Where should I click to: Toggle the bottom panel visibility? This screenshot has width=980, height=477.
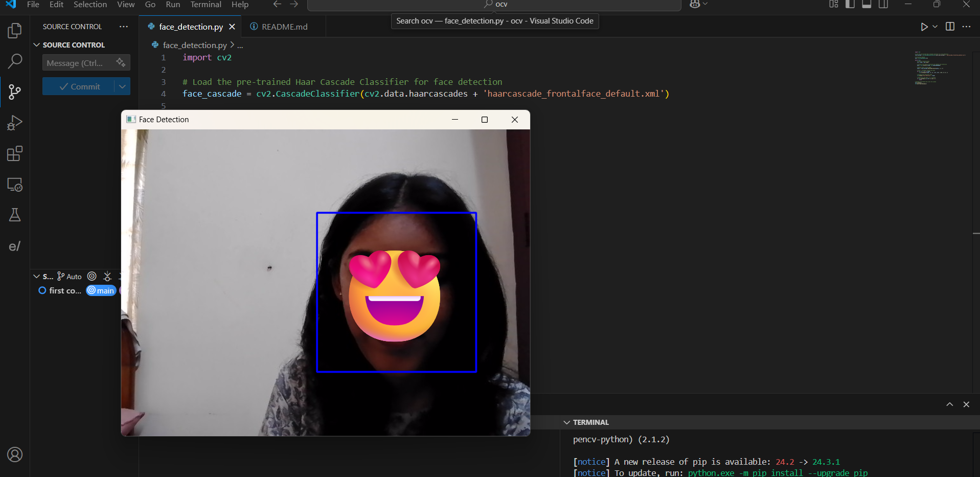pyautogui.click(x=867, y=4)
